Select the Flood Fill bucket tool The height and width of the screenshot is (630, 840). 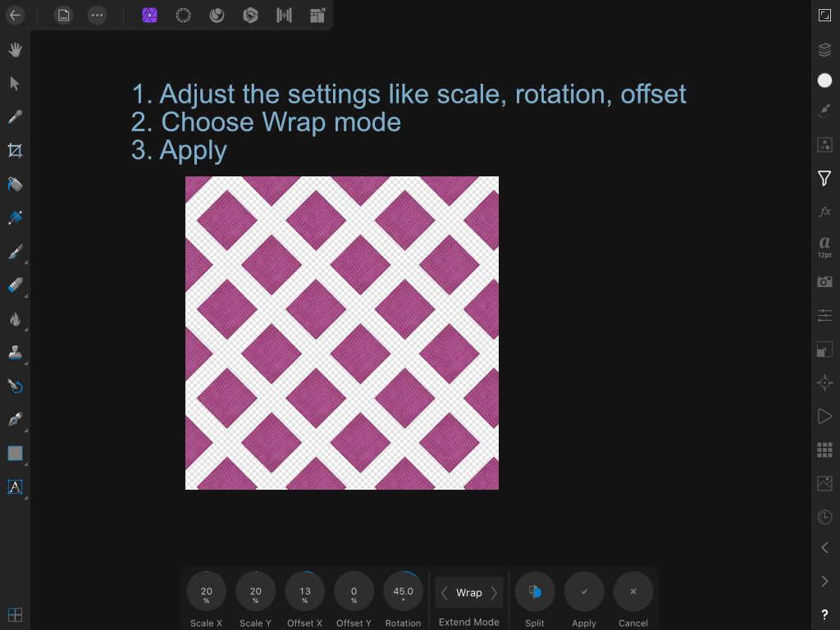tap(15, 185)
